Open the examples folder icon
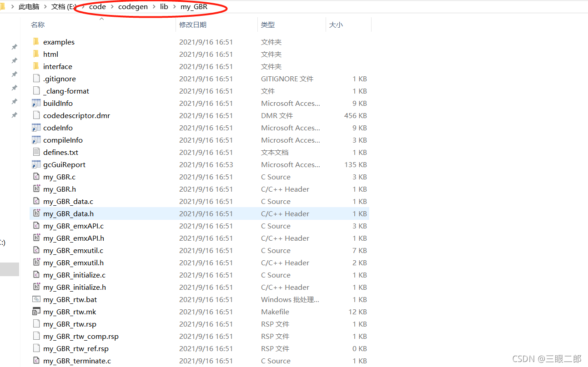Image resolution: width=588 pixels, height=367 pixels. click(36, 42)
